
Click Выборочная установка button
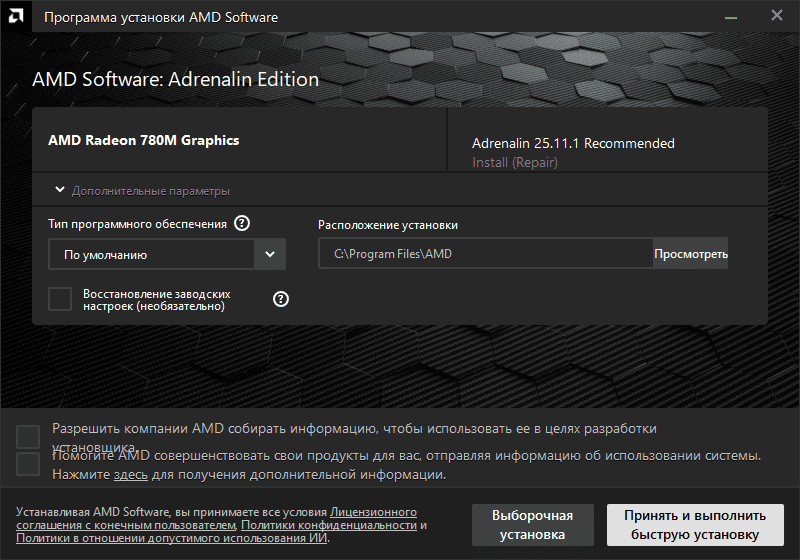pos(533,525)
